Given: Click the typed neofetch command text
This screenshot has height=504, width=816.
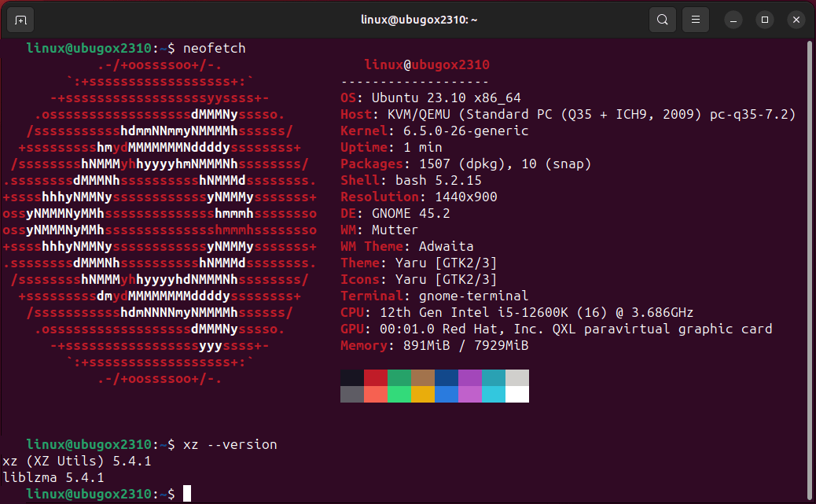Looking at the screenshot, I should (214, 49).
